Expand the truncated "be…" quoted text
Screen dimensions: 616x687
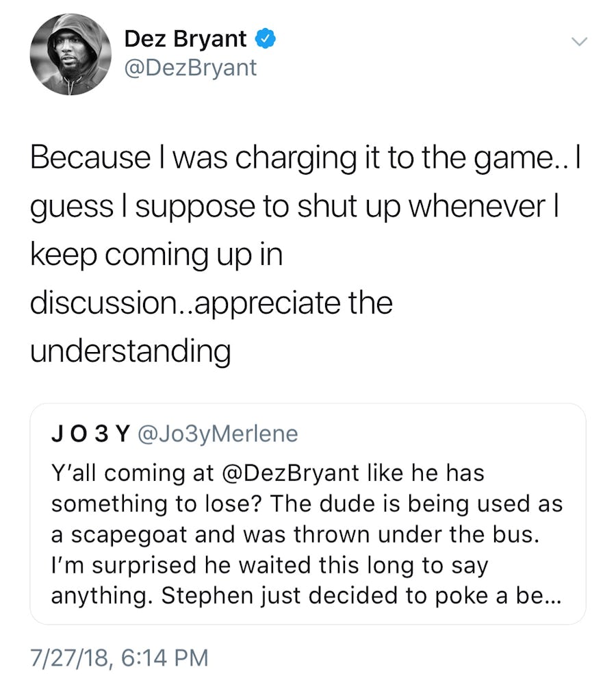[x=544, y=597]
